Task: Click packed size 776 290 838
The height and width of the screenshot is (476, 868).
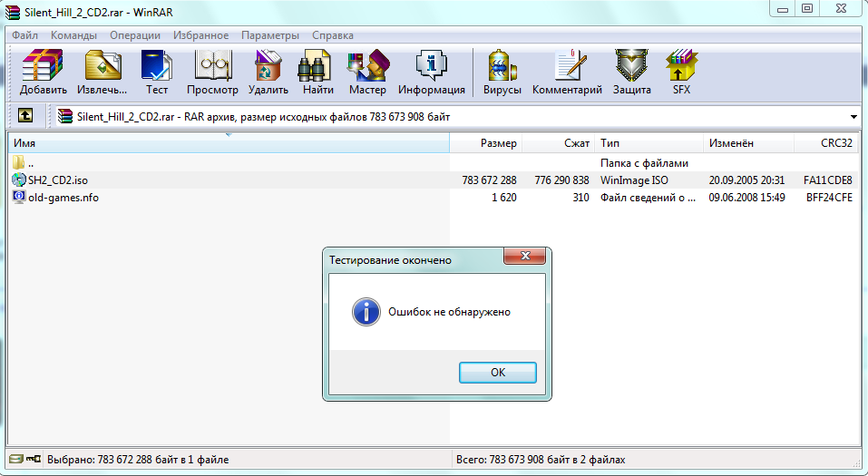Action: point(561,180)
